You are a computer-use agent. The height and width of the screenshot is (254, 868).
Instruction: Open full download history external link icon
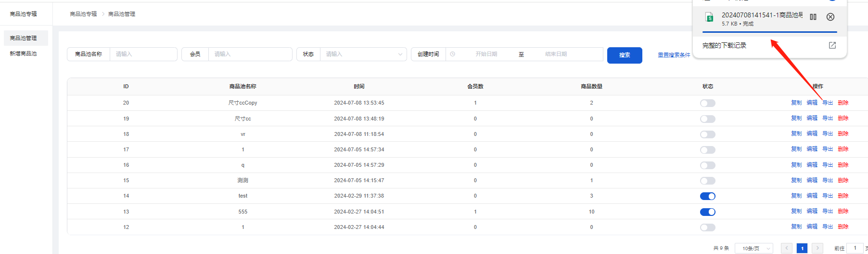832,45
